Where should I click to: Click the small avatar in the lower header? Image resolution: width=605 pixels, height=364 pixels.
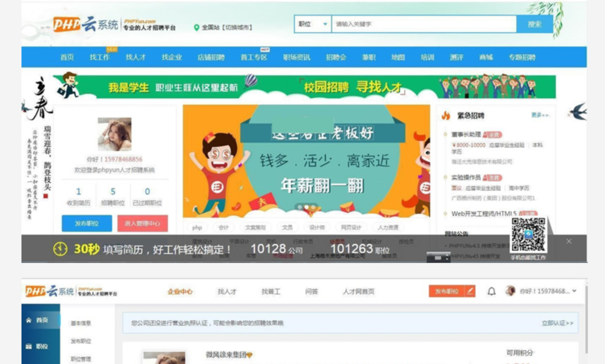tap(510, 291)
